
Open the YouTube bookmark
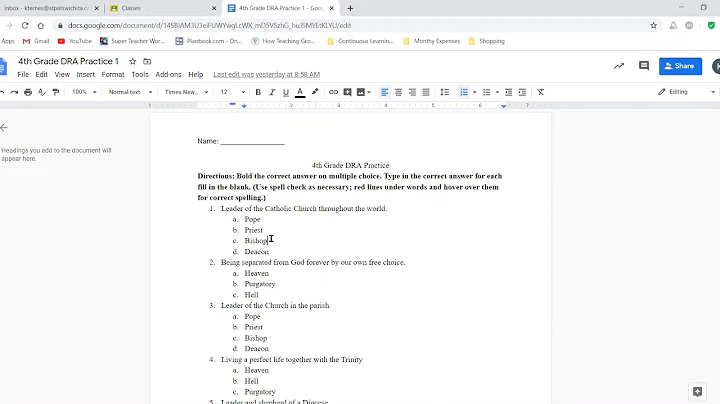[74, 41]
